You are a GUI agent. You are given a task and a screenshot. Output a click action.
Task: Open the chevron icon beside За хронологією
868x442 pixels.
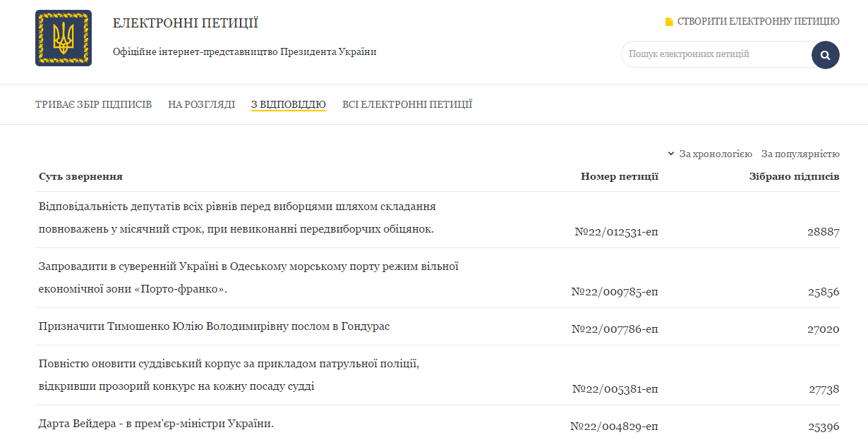(670, 153)
